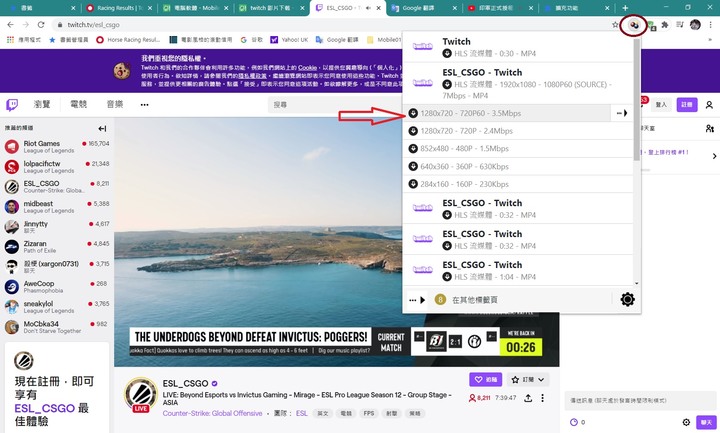Click the Log In button
The image size is (720, 433).
pos(661,105)
